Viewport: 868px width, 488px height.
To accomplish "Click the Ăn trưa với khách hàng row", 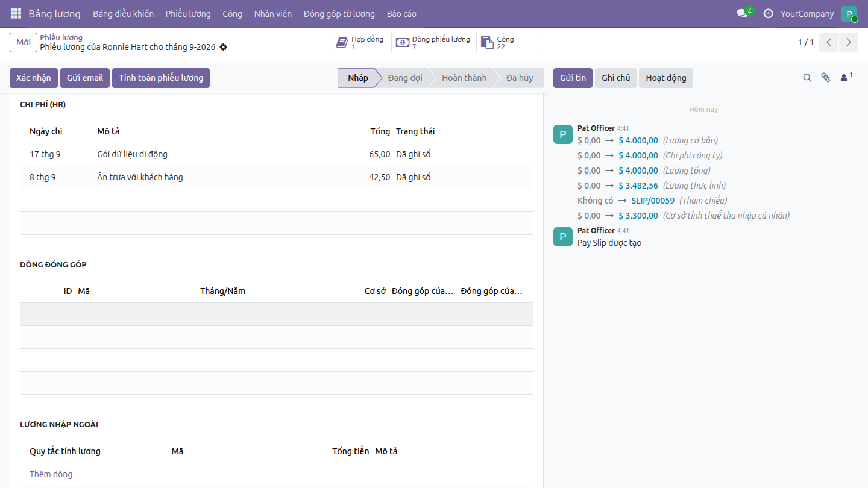I will click(277, 177).
